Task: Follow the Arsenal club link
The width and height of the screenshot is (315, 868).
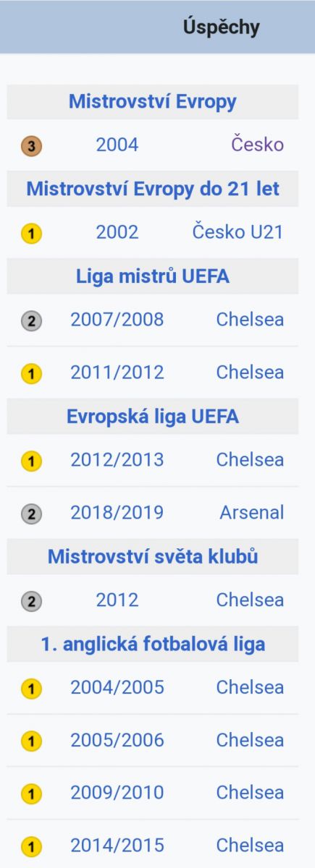Action: 252,513
